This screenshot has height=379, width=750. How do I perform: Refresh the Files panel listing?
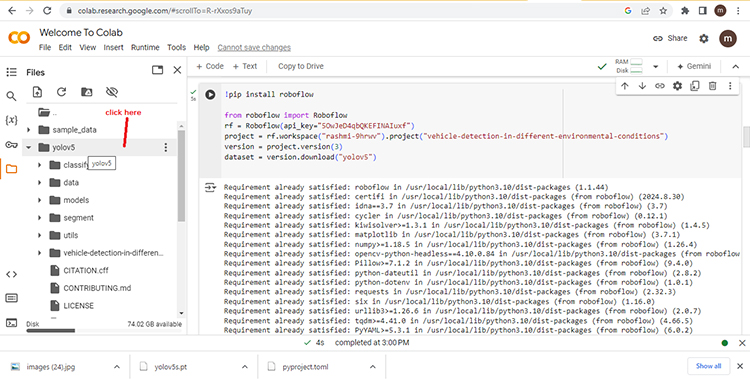point(61,92)
